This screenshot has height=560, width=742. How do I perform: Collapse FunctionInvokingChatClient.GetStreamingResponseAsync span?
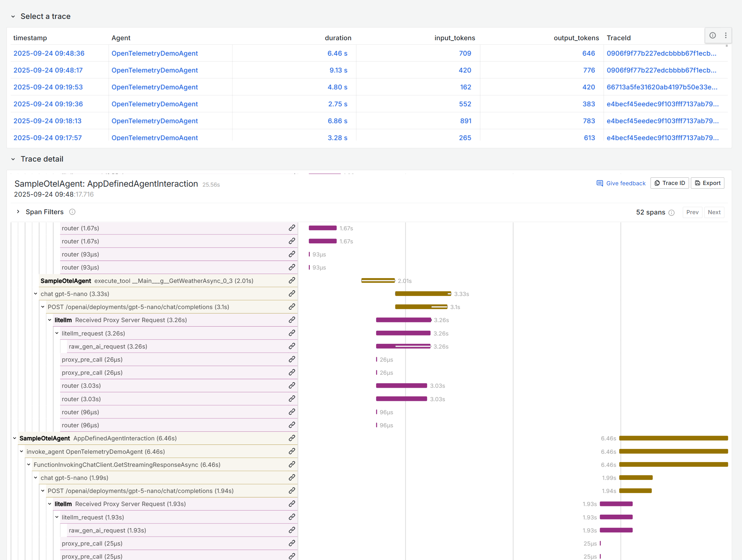click(x=29, y=465)
